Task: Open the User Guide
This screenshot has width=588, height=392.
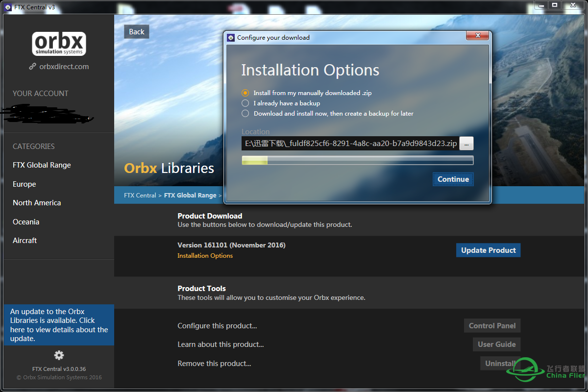Action: click(x=497, y=344)
